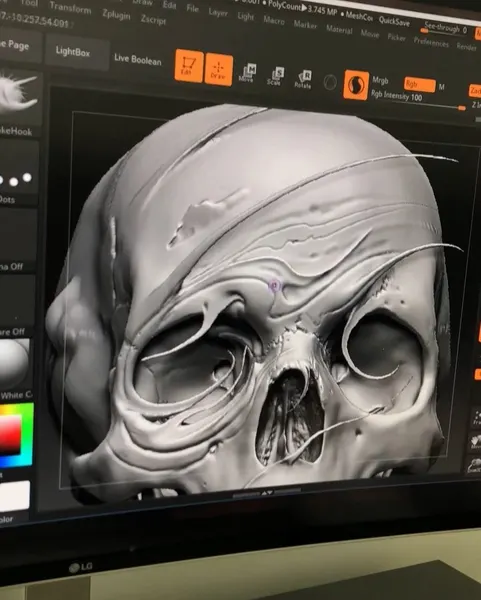The width and height of the screenshot is (481, 600).
Task: Choose the Scale transform tool
Action: pyautogui.click(x=275, y=77)
